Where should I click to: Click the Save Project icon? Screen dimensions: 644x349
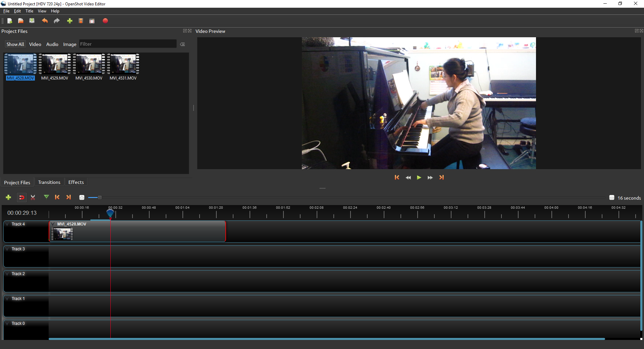(32, 21)
